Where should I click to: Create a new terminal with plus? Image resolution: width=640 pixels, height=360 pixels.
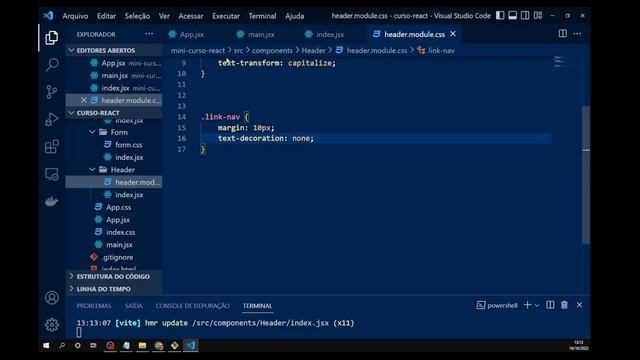coord(527,305)
